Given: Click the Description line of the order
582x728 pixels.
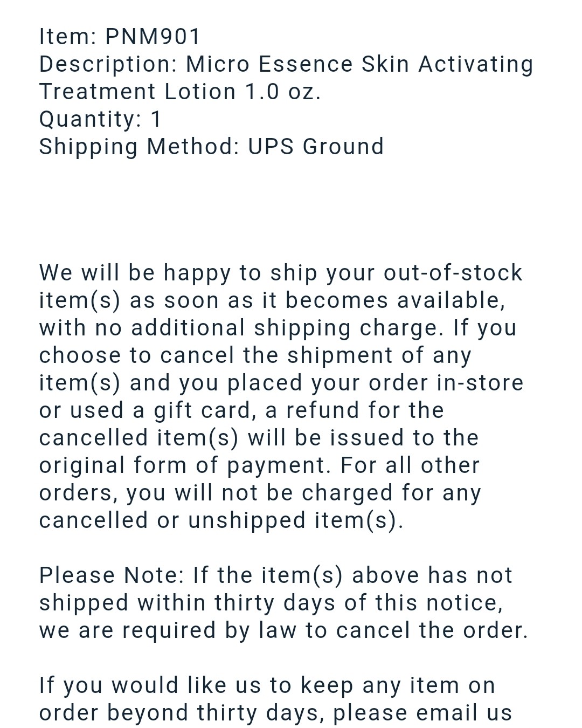Looking at the screenshot, I should [286, 64].
